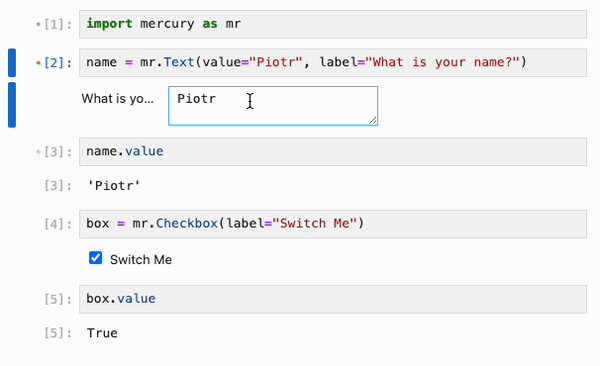Select the "import mercury as mr" code cell
600x366 pixels.
(x=333, y=25)
